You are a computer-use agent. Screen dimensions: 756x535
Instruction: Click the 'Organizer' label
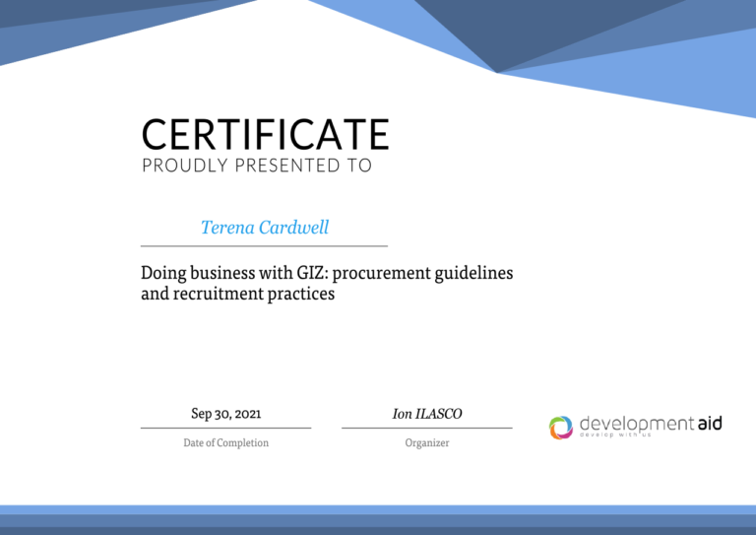point(427,442)
